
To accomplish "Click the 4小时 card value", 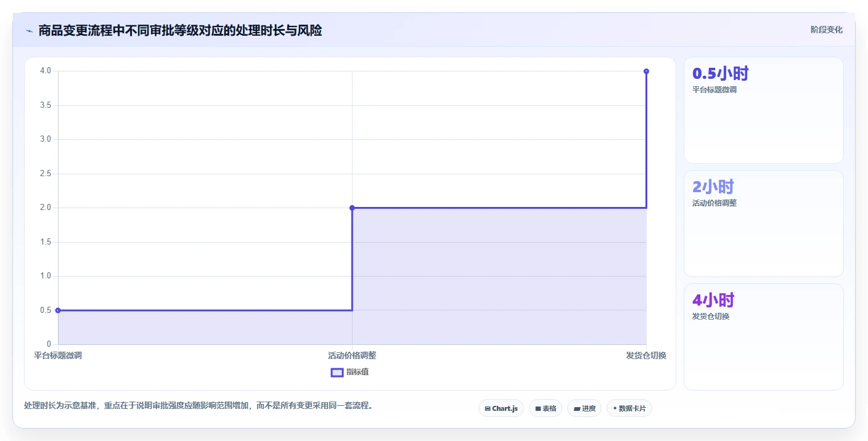I will pyautogui.click(x=713, y=301).
